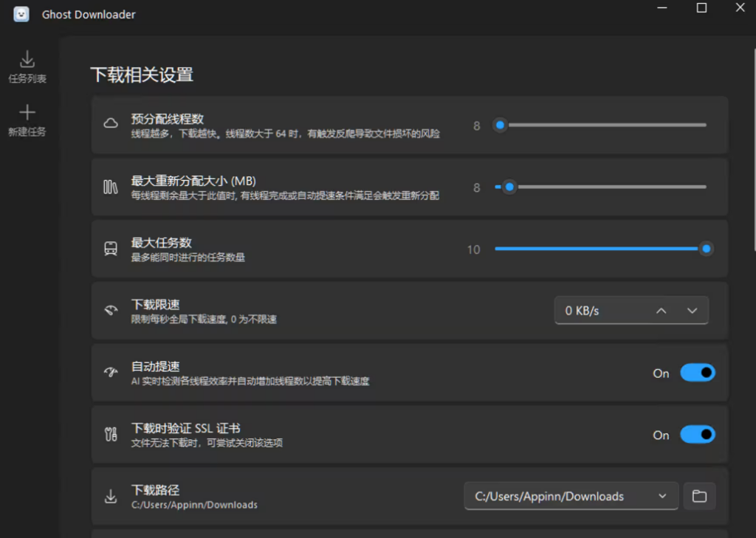This screenshot has width=756, height=538.
Task: Click the snail icon beside 下载限速
Action: [x=111, y=310]
